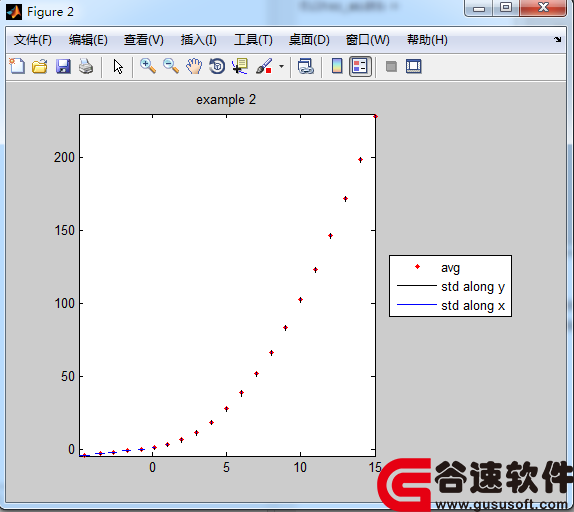Viewport: 574px width, 512px height.
Task: Click the Show Plot Tools icon
Action: pyautogui.click(x=414, y=67)
